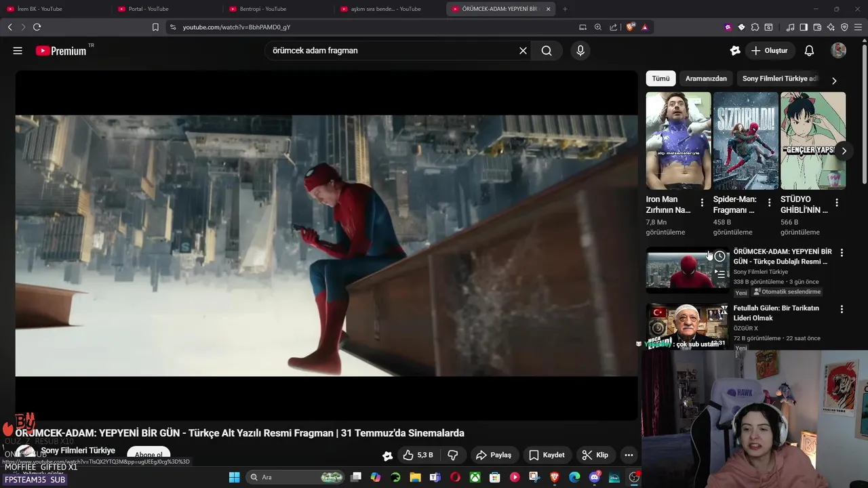Dislike the video with thumbs down

click(452, 455)
